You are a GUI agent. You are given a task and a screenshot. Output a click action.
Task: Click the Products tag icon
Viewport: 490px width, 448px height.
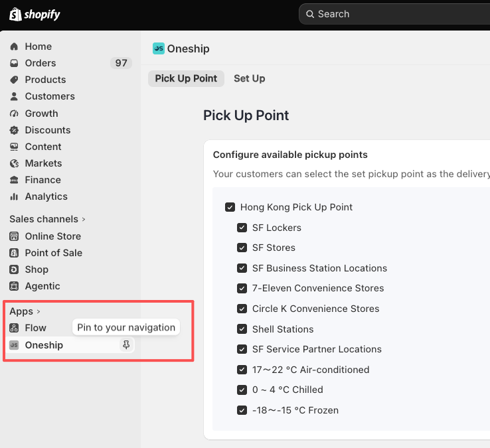[x=14, y=80]
